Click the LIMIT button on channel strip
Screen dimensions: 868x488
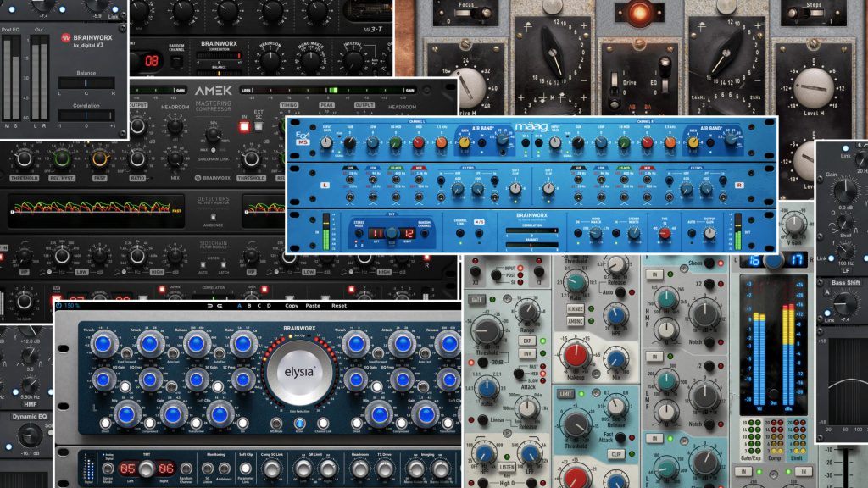point(565,394)
